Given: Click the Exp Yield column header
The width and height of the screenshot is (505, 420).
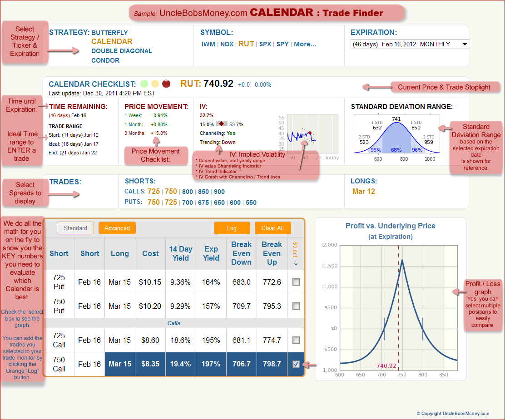Looking at the screenshot, I should [211, 253].
